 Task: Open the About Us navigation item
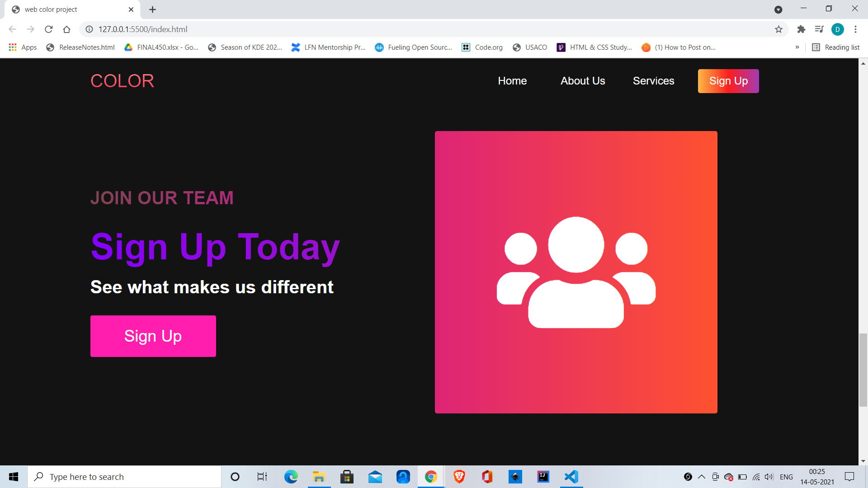[x=582, y=81]
